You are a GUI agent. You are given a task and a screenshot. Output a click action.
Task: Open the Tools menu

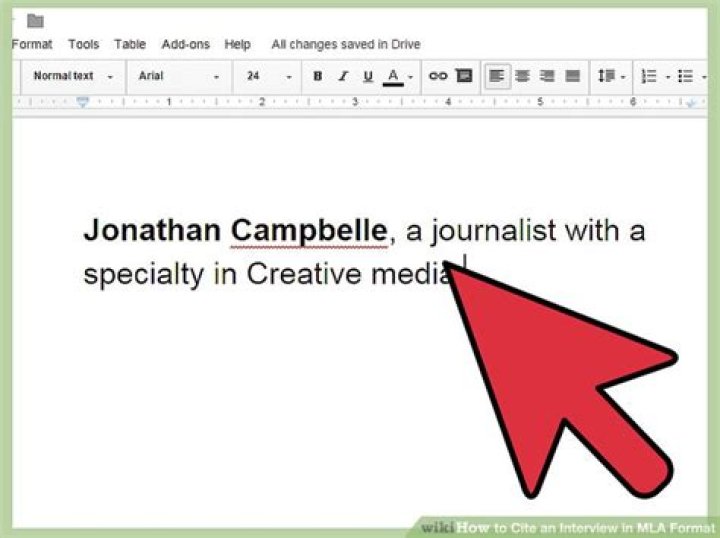tap(83, 44)
